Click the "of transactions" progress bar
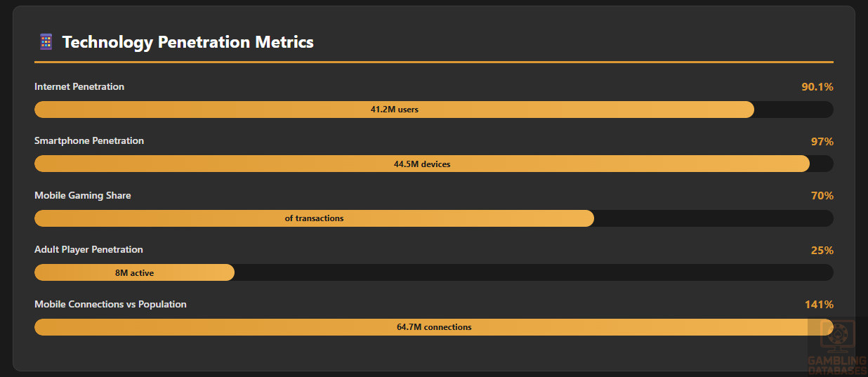Image resolution: width=868 pixels, height=377 pixels. pyautogui.click(x=314, y=218)
